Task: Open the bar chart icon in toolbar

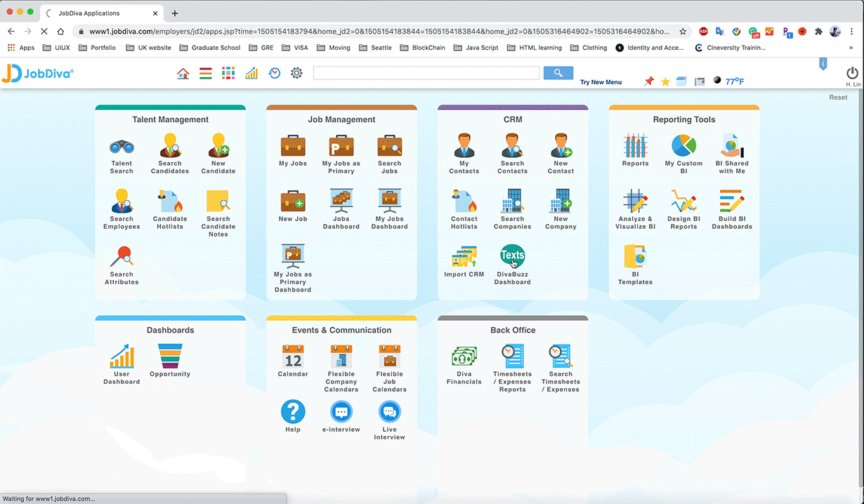Action: (x=251, y=74)
